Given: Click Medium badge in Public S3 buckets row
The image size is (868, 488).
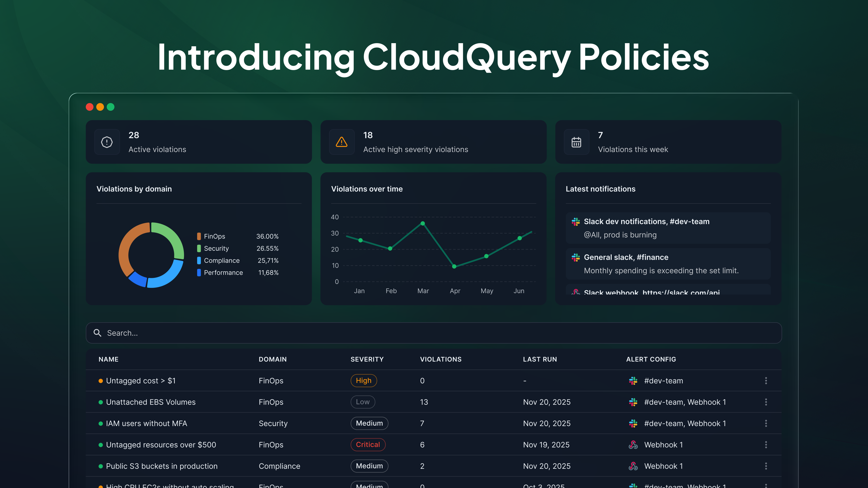Looking at the screenshot, I should (x=369, y=466).
